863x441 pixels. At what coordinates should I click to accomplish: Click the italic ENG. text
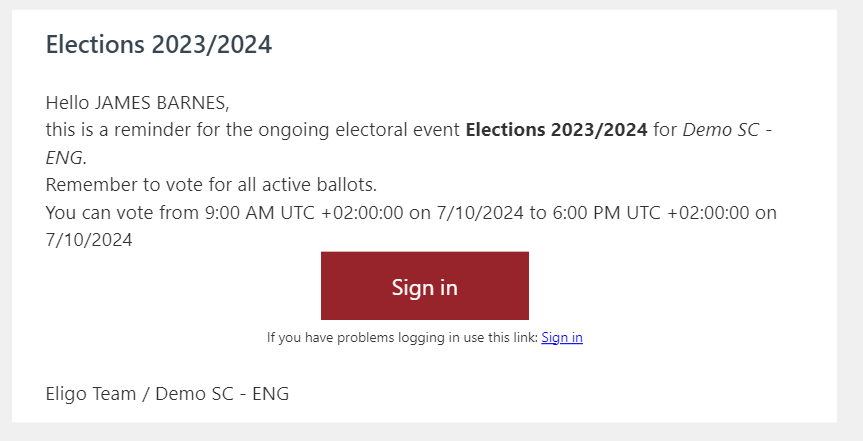coord(66,157)
